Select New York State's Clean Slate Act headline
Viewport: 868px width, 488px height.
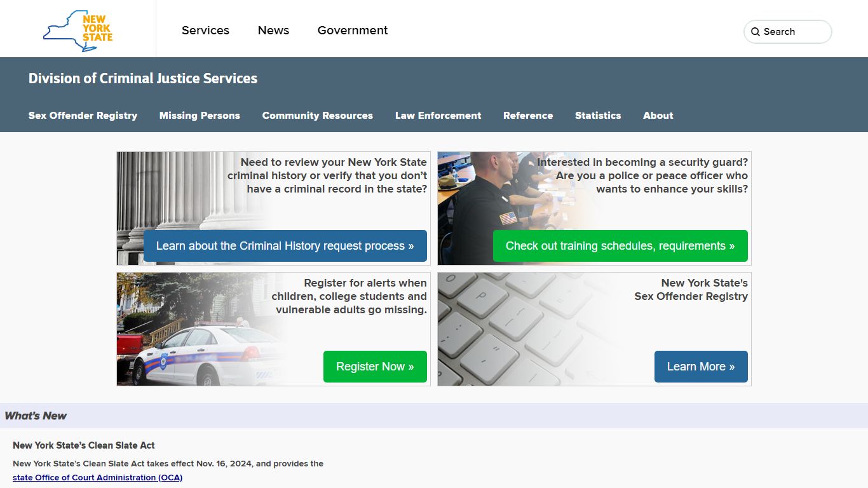84,445
